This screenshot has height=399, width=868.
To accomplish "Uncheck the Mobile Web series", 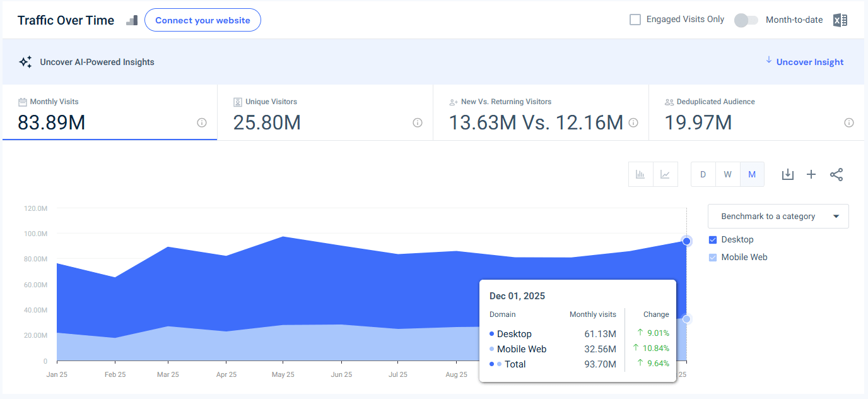I will point(712,257).
